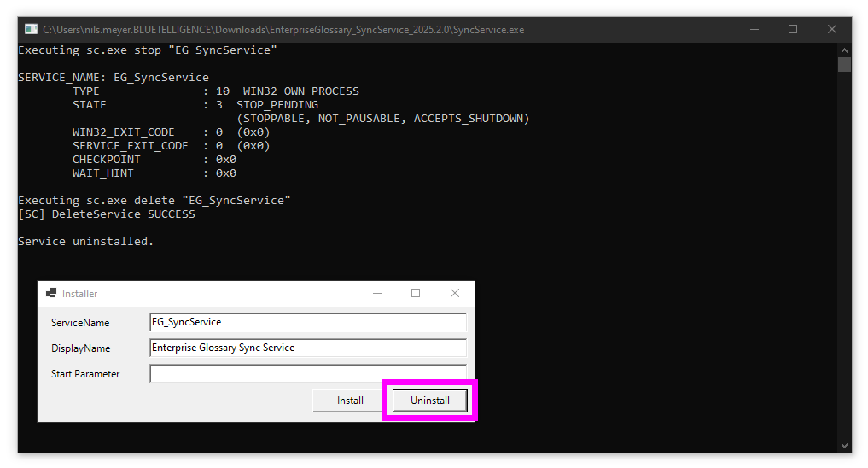Click the SyncService console window icon
This screenshot has height=468, width=868.
pyautogui.click(x=31, y=29)
